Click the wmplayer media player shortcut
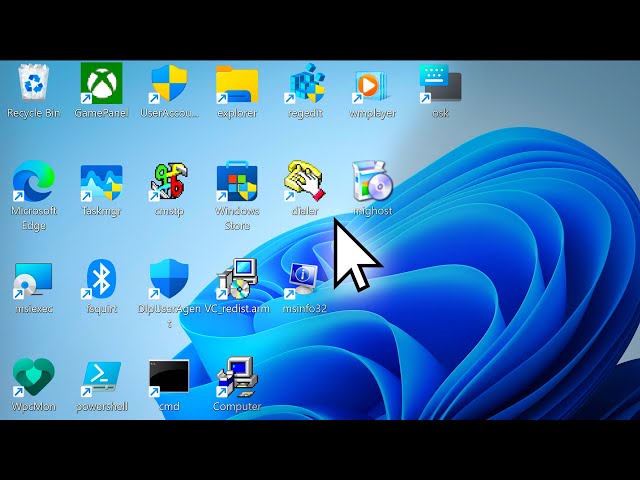Viewport: 640px width, 480px height. (x=370, y=86)
